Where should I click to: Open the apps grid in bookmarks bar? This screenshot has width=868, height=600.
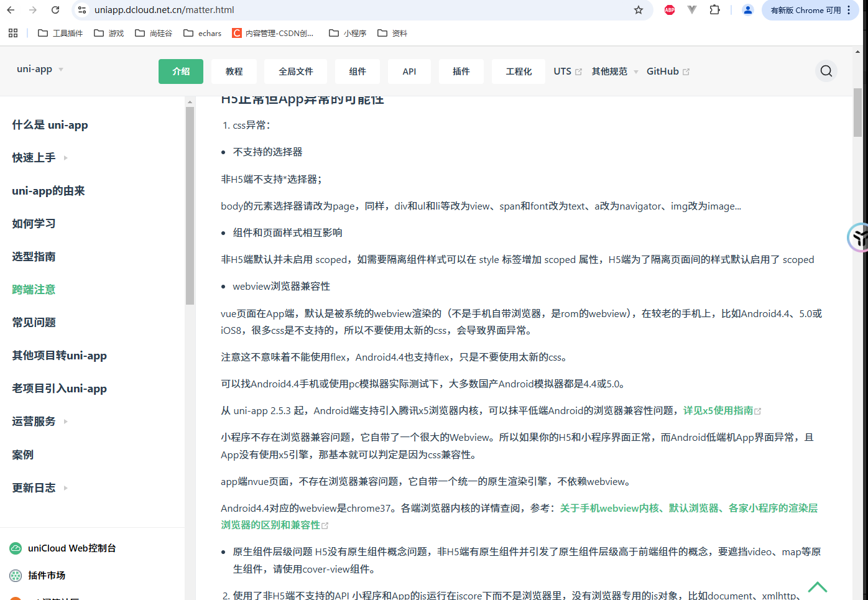[13, 33]
